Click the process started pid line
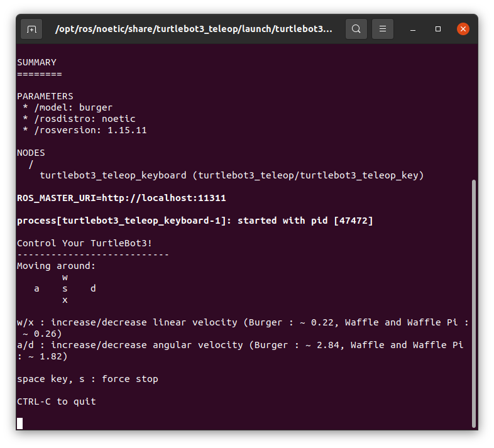 click(195, 221)
